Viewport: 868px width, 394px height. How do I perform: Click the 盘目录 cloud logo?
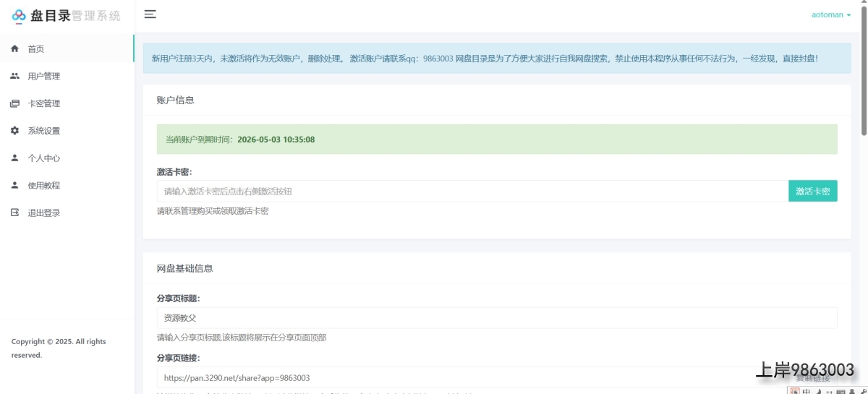[19, 15]
